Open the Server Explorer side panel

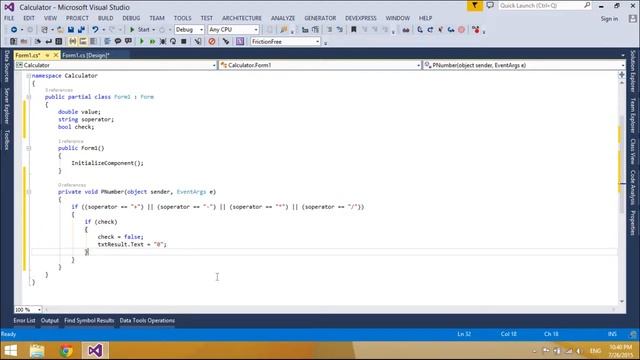(7, 105)
